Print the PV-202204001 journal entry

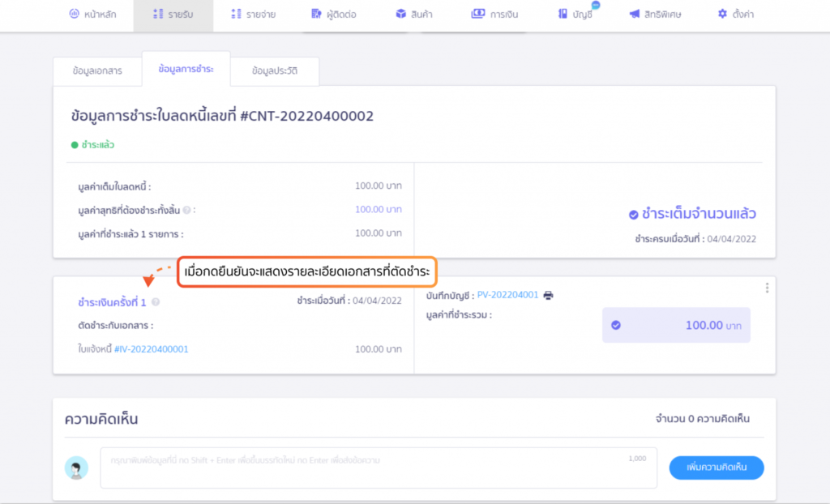pyautogui.click(x=549, y=296)
